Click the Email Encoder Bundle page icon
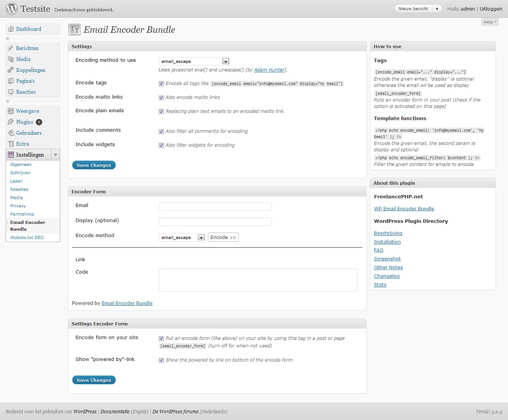This screenshot has height=420, width=508. click(x=74, y=30)
